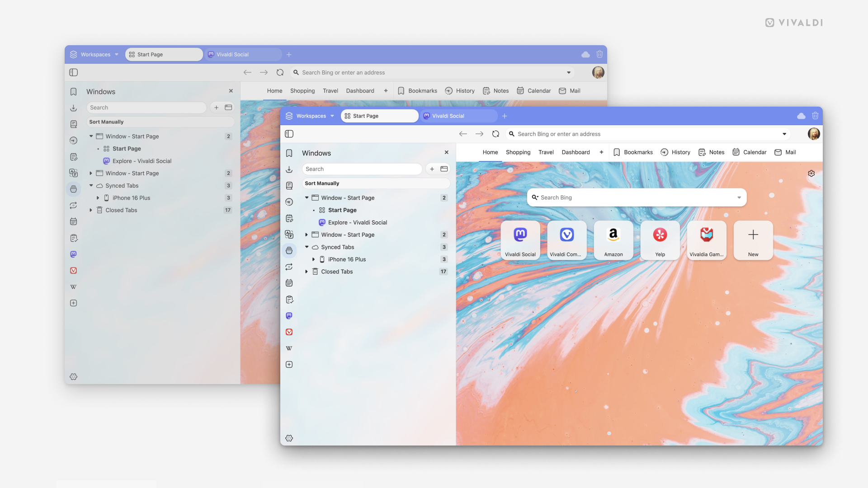Click the New speed dial button
This screenshot has height=488, width=868.
[x=753, y=239]
